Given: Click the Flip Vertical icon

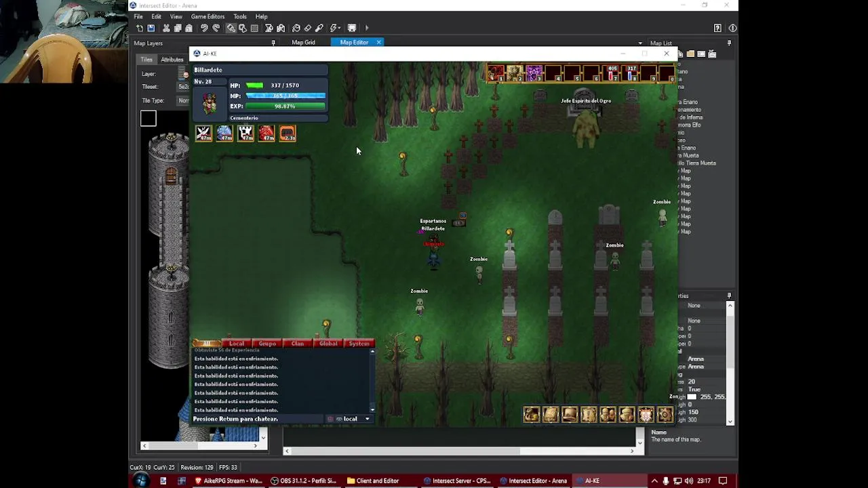Looking at the screenshot, I should tap(281, 28).
